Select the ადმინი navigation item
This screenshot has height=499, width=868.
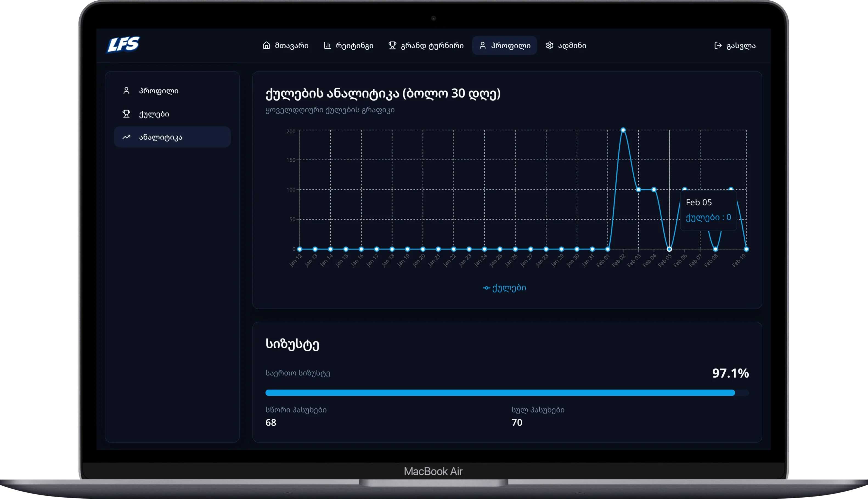point(566,46)
